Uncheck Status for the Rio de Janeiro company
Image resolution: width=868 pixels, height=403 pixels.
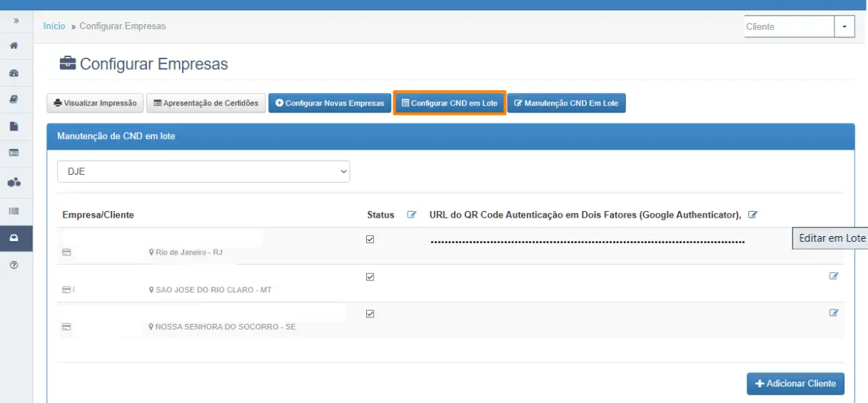pyautogui.click(x=370, y=240)
